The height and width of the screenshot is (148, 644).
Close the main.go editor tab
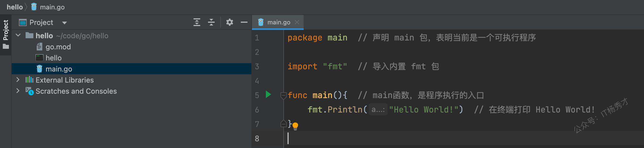click(x=297, y=22)
